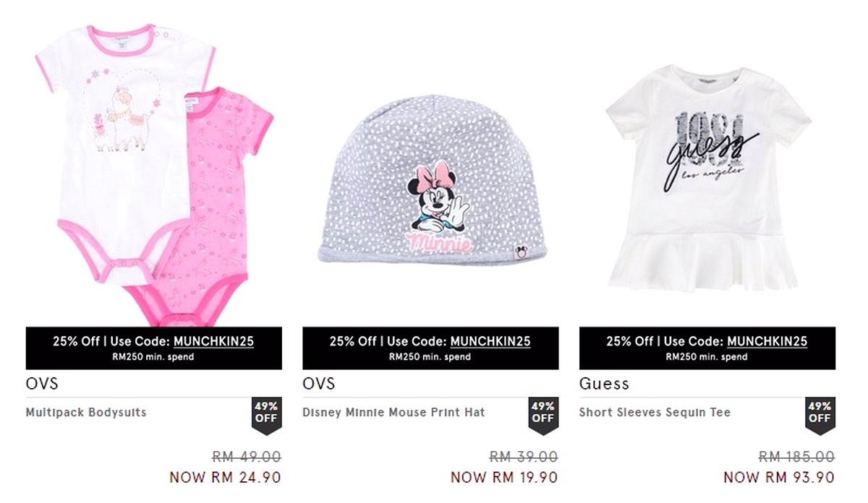Click the crossed-out RM 185.00 price
Viewport: 868px width, 503px height.
(796, 457)
